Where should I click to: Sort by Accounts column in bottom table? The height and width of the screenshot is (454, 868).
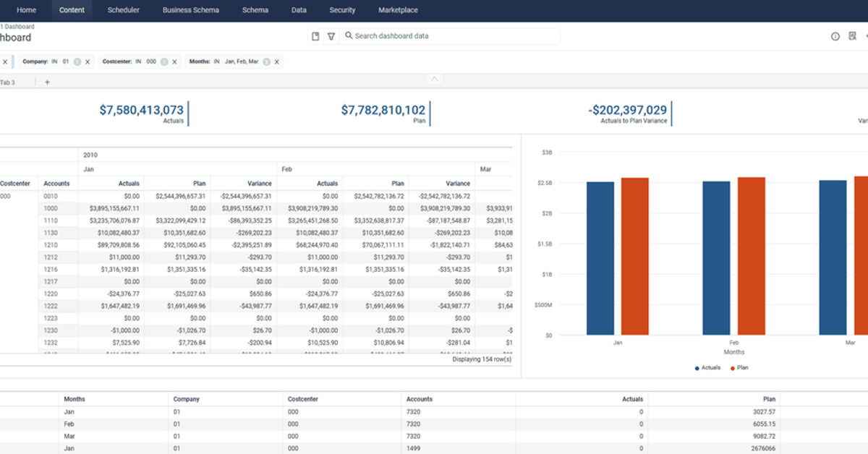(x=420, y=399)
